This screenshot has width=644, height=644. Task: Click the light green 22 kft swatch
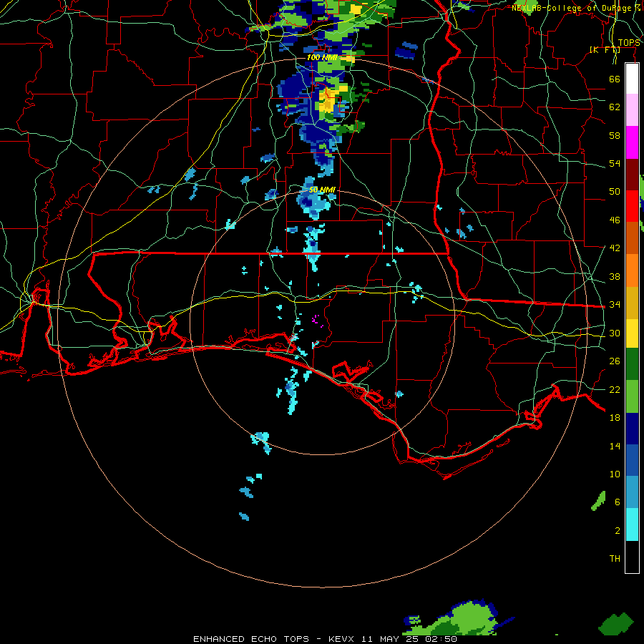(632, 396)
